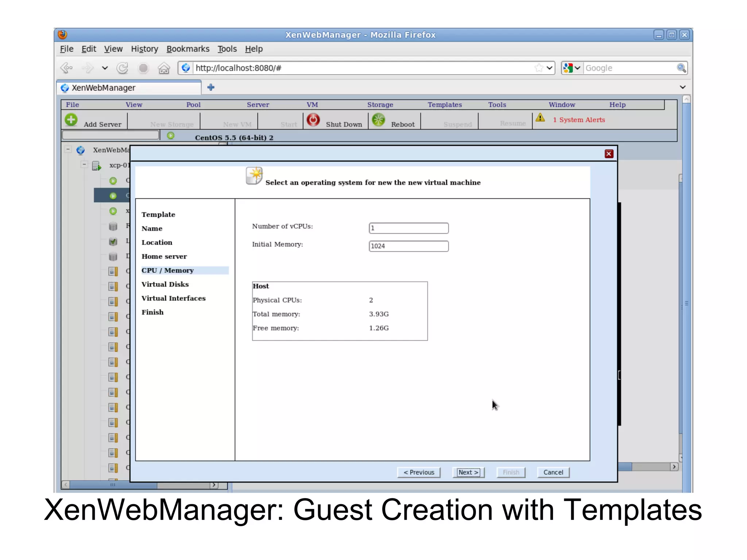Open a new Firefox tab
Image resolution: width=747 pixels, height=560 pixels.
click(x=211, y=87)
